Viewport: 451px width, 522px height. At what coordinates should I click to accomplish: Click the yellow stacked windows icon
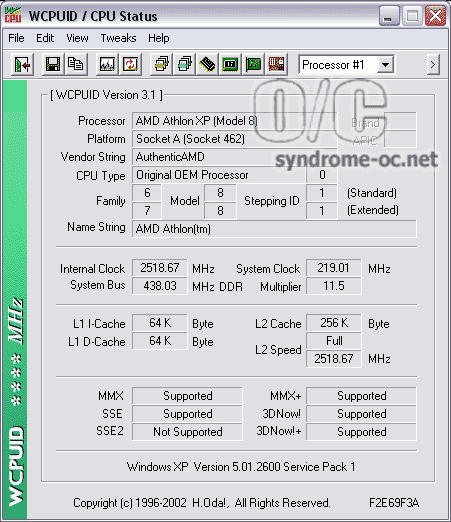161,64
